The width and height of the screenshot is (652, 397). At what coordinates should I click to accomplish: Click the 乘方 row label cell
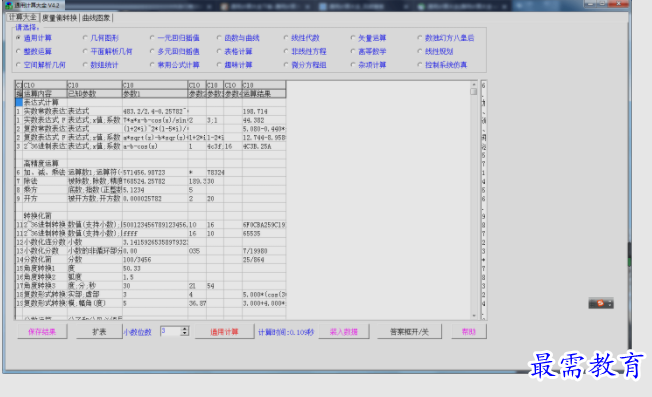coord(45,190)
